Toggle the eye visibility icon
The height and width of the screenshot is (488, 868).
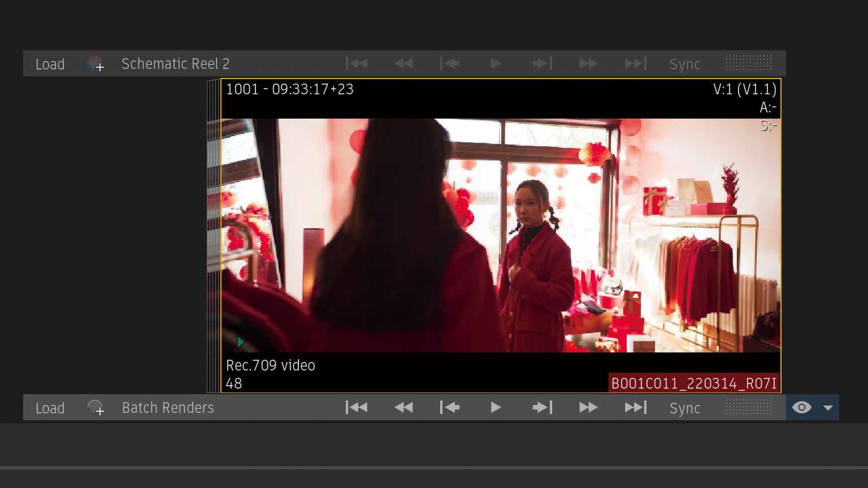pyautogui.click(x=801, y=407)
